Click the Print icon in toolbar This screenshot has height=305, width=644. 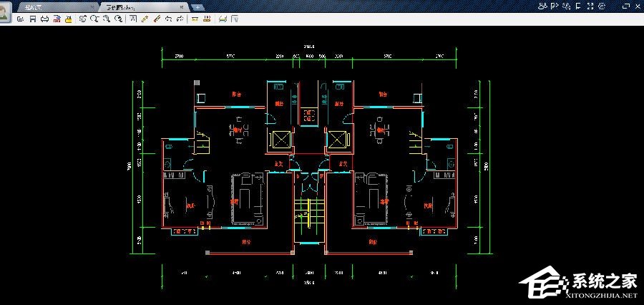click(x=45, y=19)
